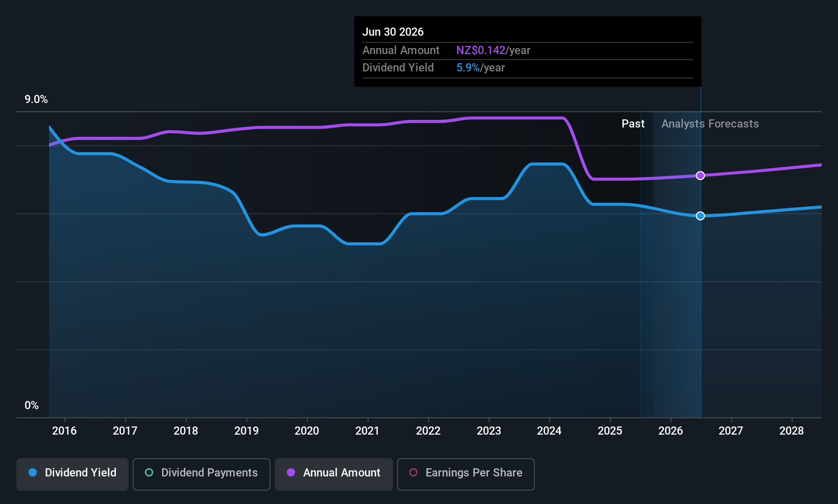The image size is (838, 504).
Task: Toggle the Dividend Payments series
Action: 201,474
